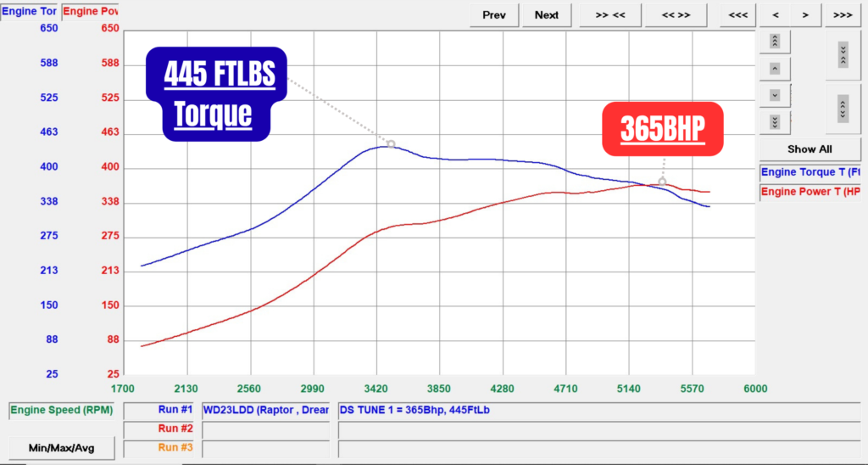Viewport: 868px width, 465px height.
Task: Click the single up-chevron scale button
Action: click(775, 68)
